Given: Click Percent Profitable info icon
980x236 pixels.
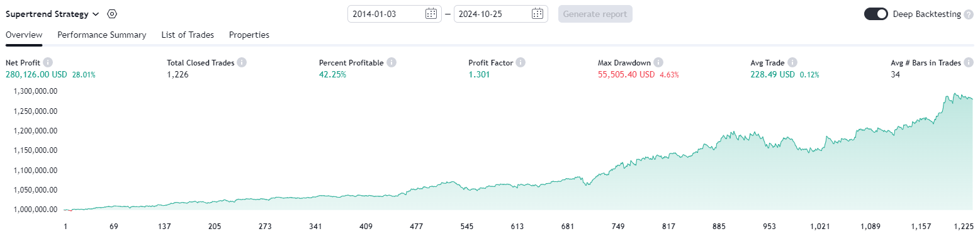Looking at the screenshot, I should [x=391, y=63].
